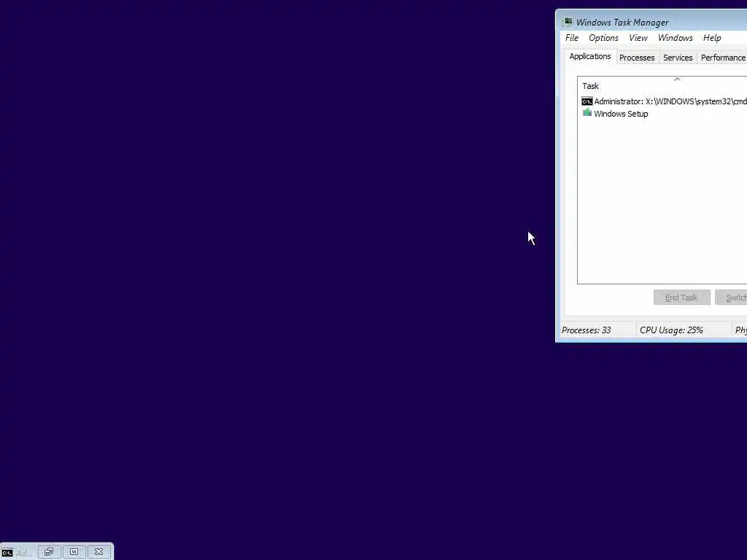The image size is (747, 560).
Task: Click the cmd icon in the task list
Action: click(x=587, y=101)
